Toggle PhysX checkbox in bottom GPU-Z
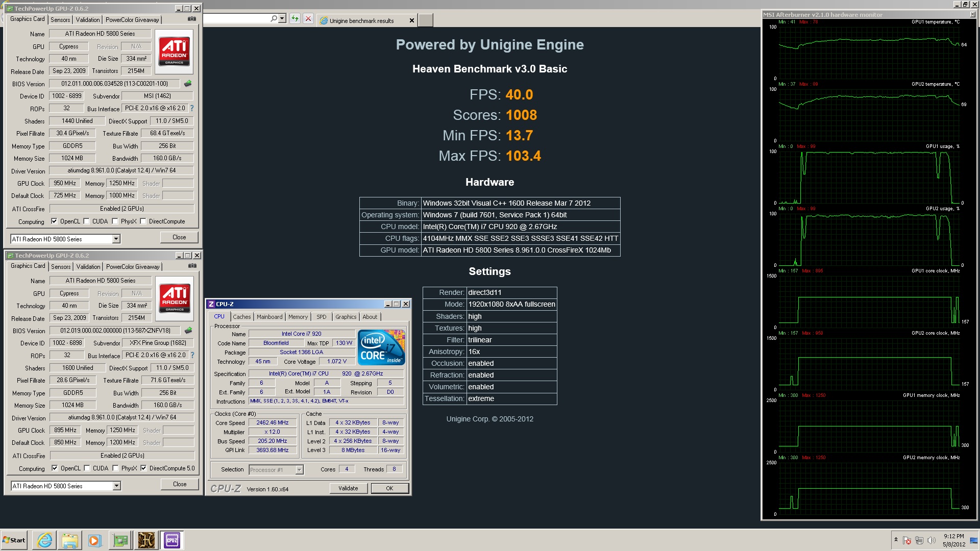 116,468
